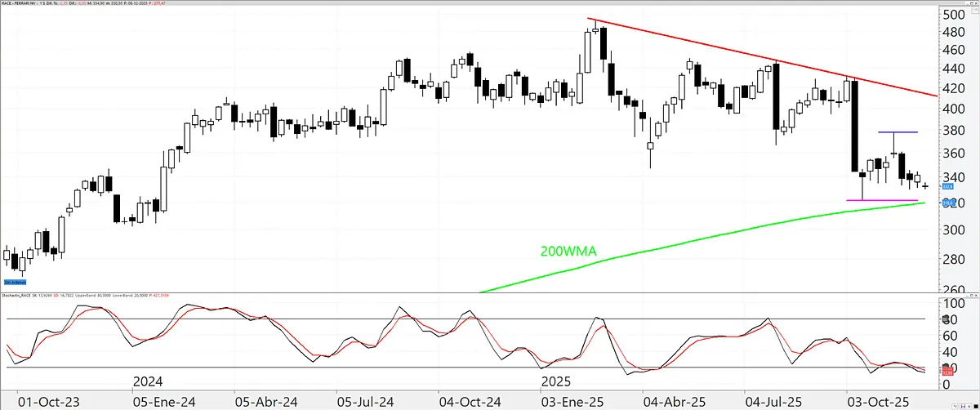The width and height of the screenshot is (980, 410).
Task: Click the 500 price level on axis
Action: (x=954, y=14)
